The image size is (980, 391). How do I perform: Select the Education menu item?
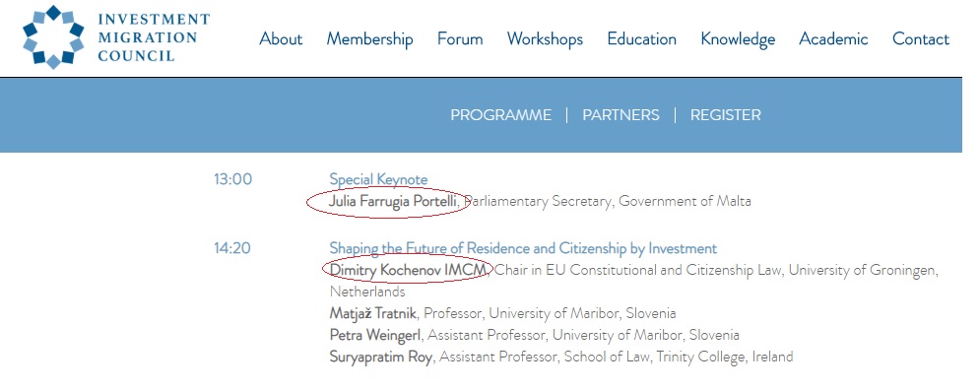pos(642,38)
